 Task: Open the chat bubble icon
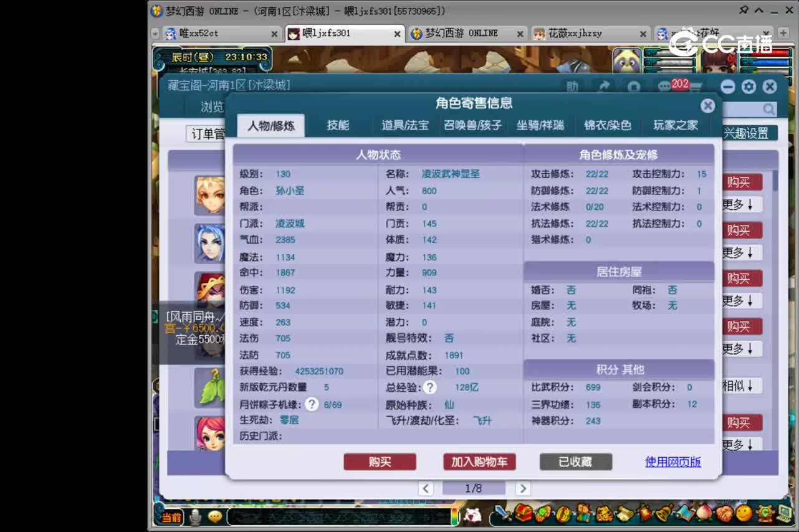215,516
